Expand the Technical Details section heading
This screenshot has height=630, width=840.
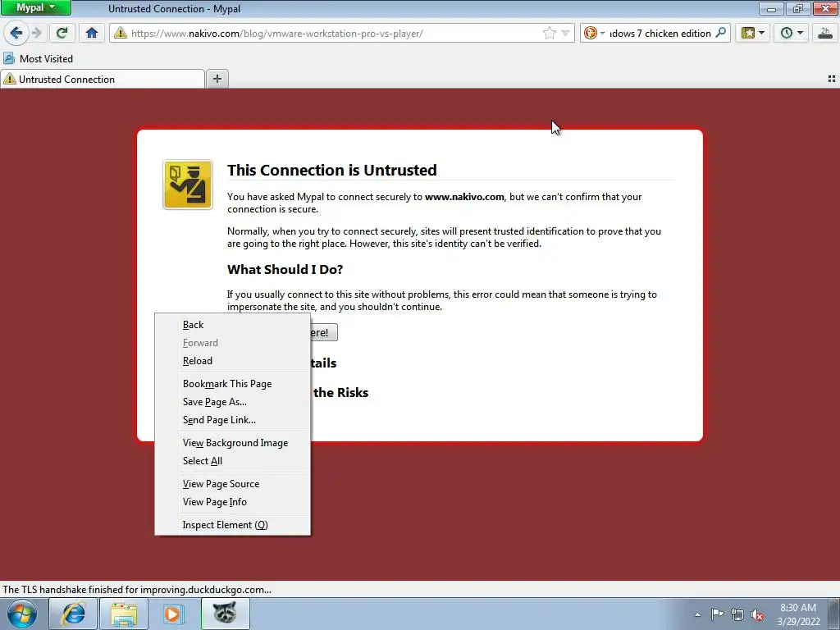click(x=323, y=363)
